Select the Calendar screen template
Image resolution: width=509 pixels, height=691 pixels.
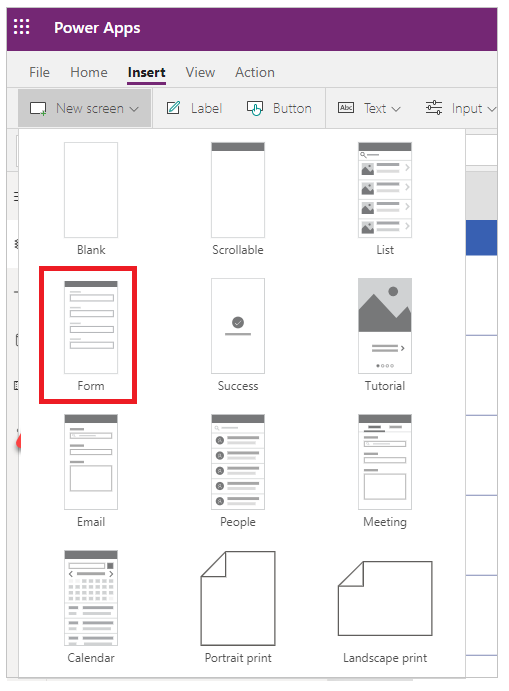(x=91, y=607)
